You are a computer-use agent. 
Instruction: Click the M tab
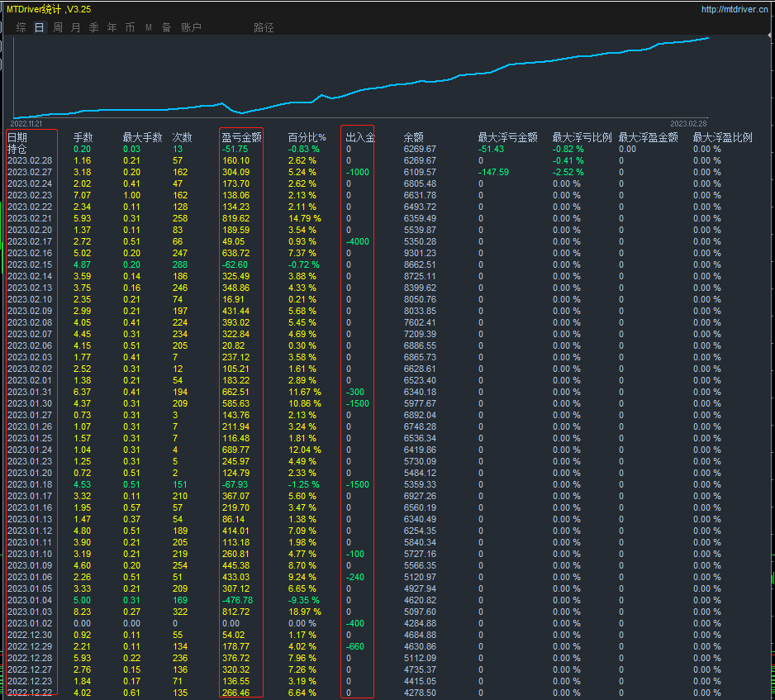click(149, 27)
